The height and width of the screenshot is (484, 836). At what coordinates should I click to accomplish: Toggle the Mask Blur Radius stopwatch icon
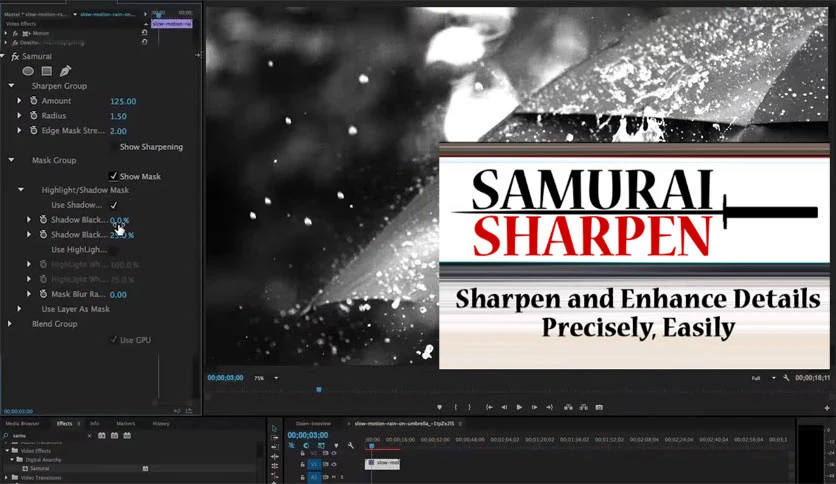[x=43, y=294]
